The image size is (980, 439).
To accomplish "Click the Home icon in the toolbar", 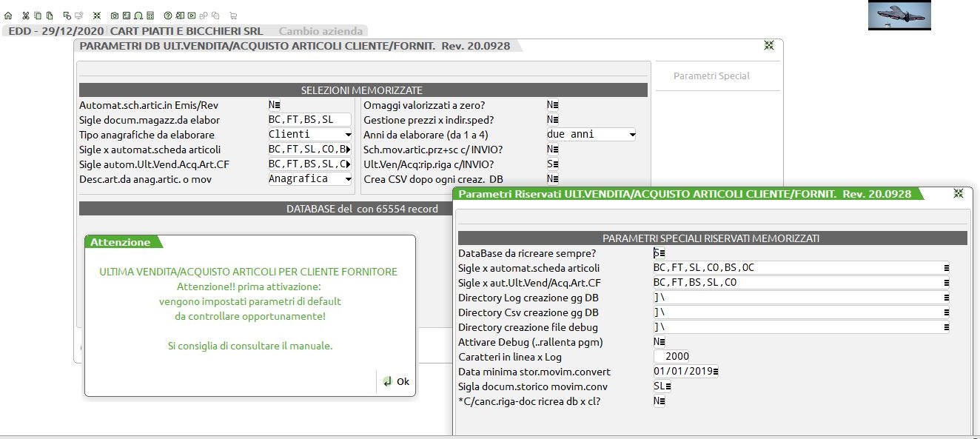I will pyautogui.click(x=8, y=16).
